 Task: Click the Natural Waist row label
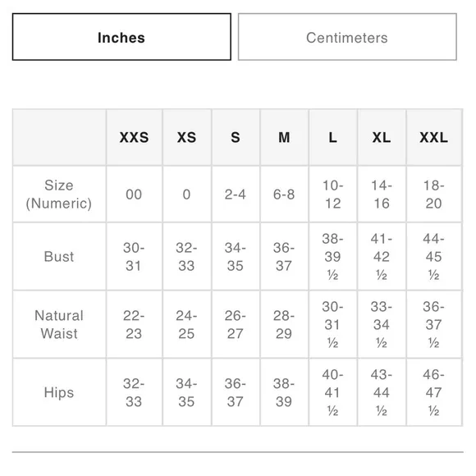[x=59, y=324]
